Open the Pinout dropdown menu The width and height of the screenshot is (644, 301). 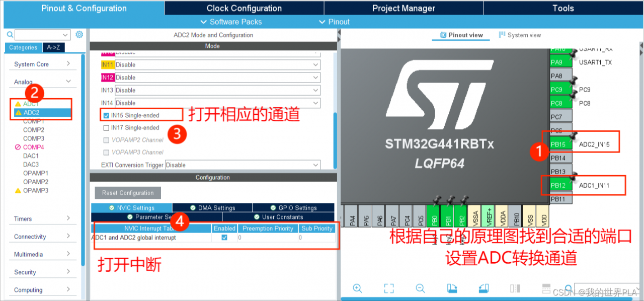pos(335,22)
